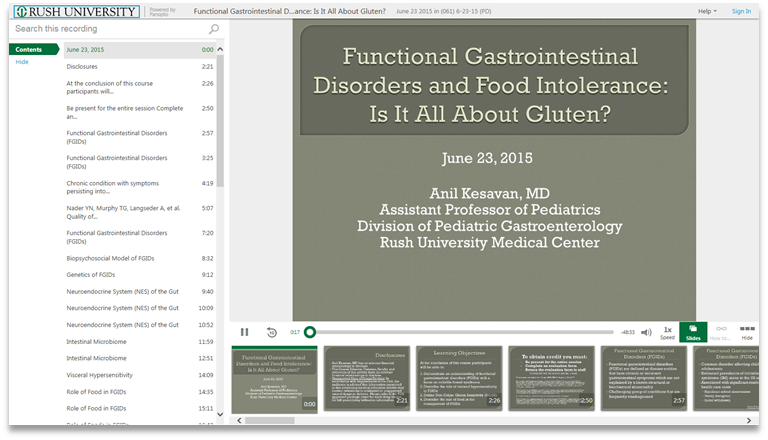The image size is (768, 440).
Task: Click the recording title in header
Action: click(289, 11)
